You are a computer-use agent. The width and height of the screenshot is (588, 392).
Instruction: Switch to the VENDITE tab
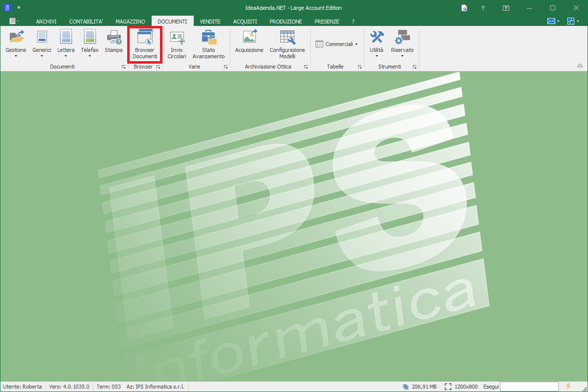(x=210, y=22)
